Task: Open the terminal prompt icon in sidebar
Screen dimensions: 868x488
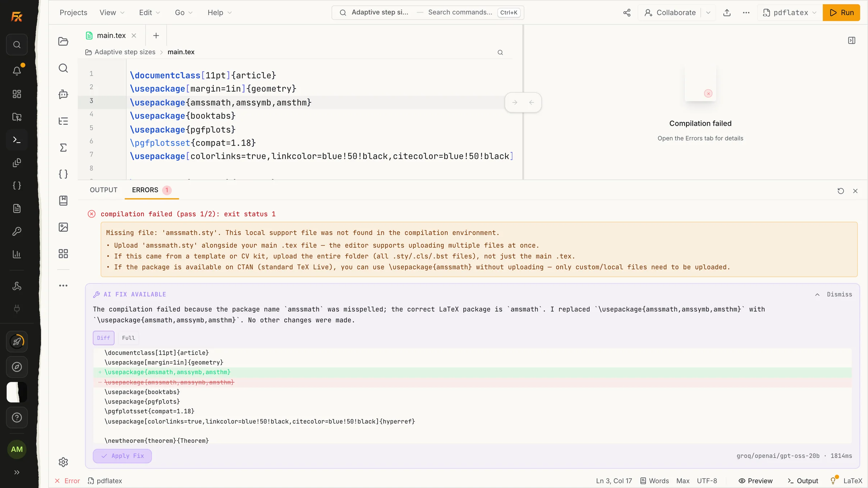Action: coord(17,140)
